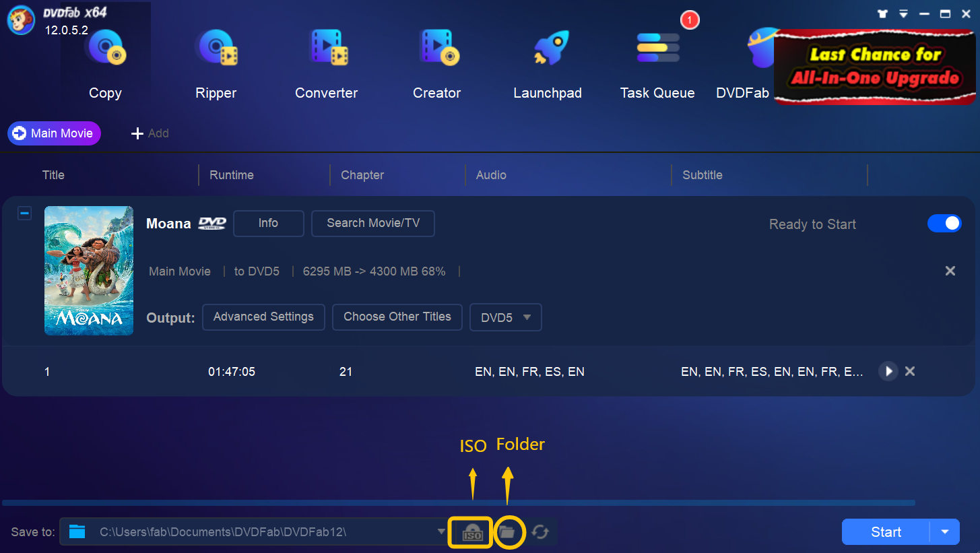This screenshot has height=553, width=980.
Task: Open the title bar dropdown menu icon
Action: click(x=903, y=13)
